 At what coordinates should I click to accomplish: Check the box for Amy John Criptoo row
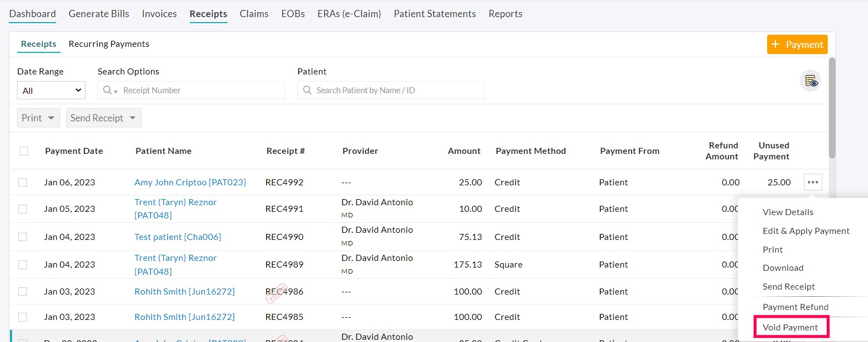pos(23,182)
